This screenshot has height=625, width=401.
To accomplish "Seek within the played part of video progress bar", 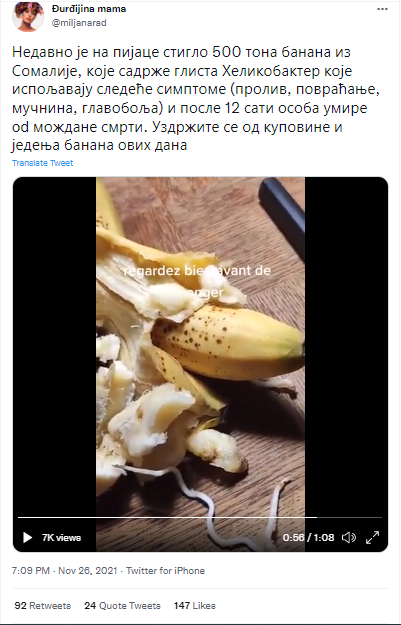I will [x=167, y=517].
